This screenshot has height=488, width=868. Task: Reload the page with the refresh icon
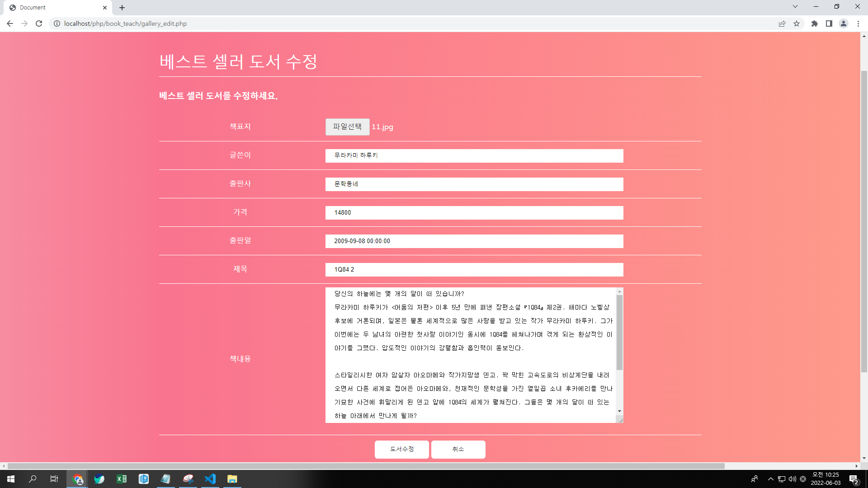(39, 23)
